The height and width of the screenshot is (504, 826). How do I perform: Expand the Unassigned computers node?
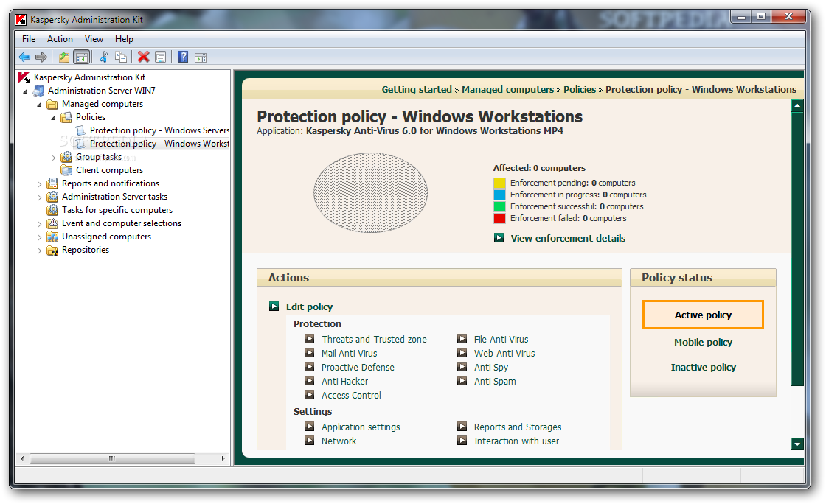[x=39, y=237]
